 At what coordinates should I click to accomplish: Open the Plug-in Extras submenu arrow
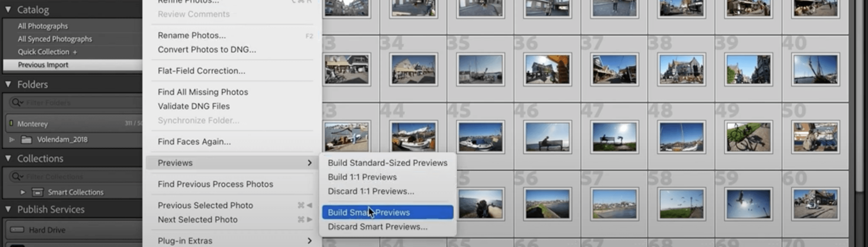pyautogui.click(x=309, y=241)
